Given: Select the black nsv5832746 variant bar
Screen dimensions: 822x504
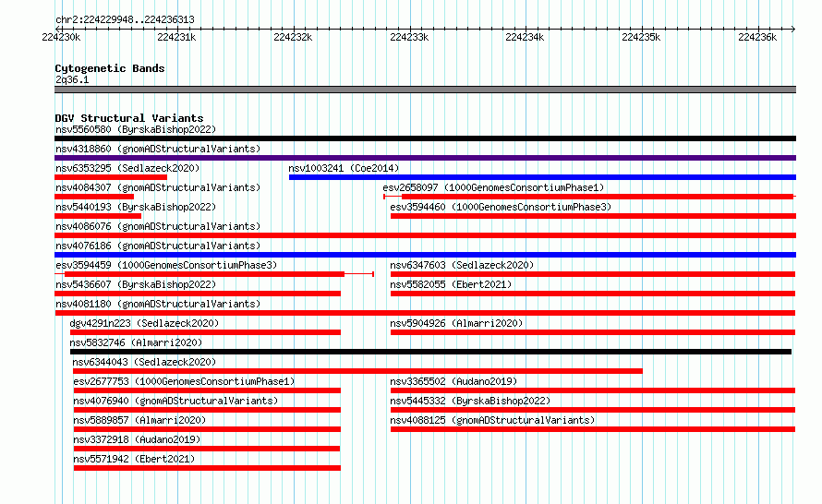Looking at the screenshot, I should 430,352.
